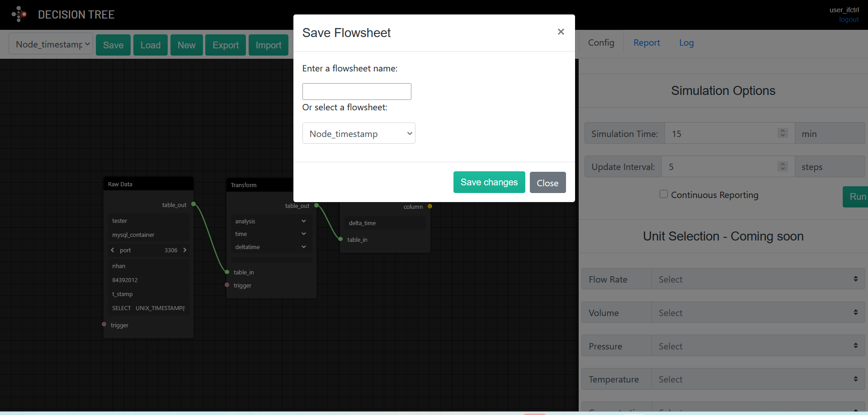Click the Save changes button
The width and height of the screenshot is (868, 415).
tap(489, 182)
